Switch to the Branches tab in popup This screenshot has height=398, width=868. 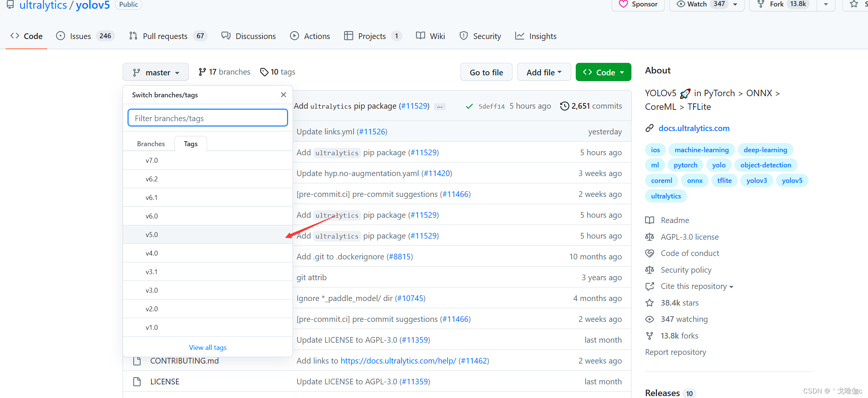coord(151,144)
